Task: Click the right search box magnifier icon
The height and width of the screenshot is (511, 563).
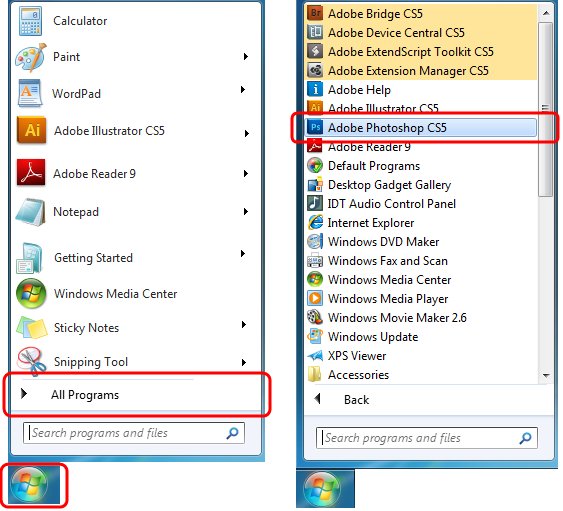Action: click(x=525, y=438)
